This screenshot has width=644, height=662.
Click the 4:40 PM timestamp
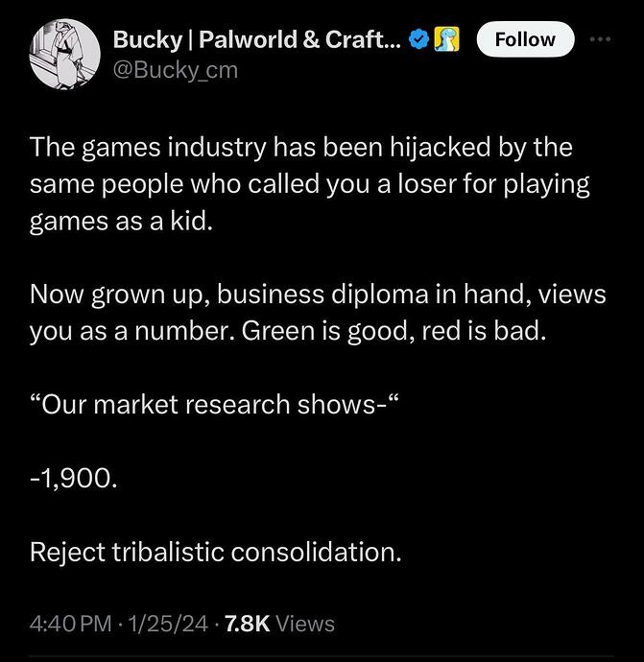click(x=70, y=624)
